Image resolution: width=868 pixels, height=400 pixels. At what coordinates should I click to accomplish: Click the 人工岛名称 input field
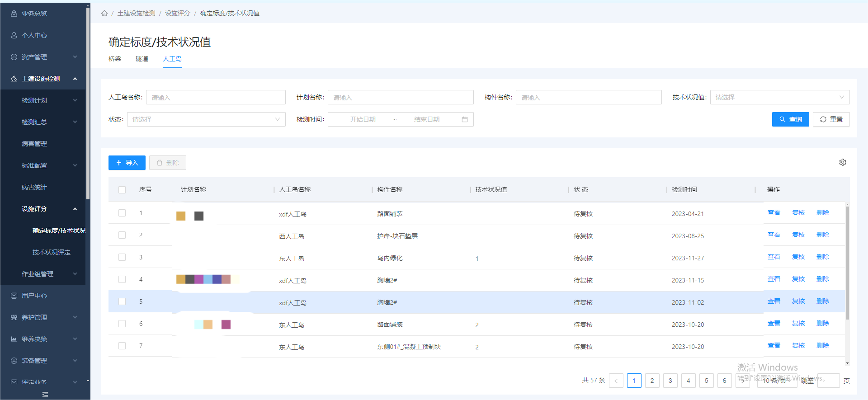coord(216,97)
